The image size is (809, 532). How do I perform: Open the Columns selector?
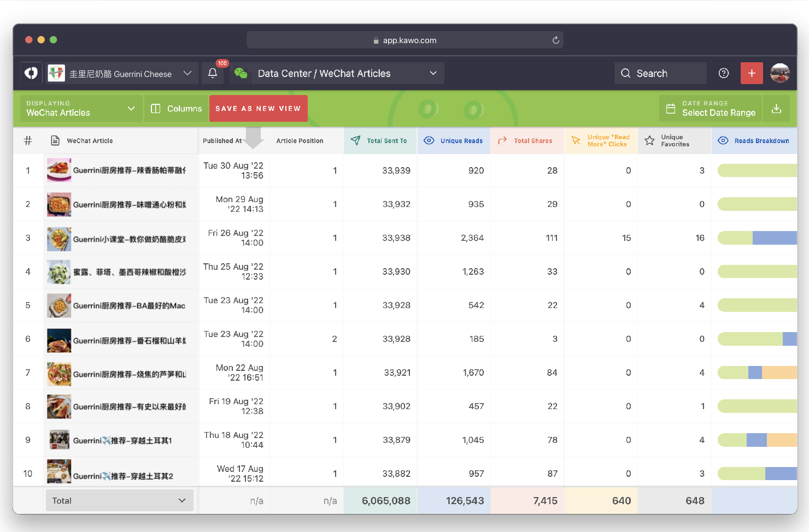tap(177, 109)
